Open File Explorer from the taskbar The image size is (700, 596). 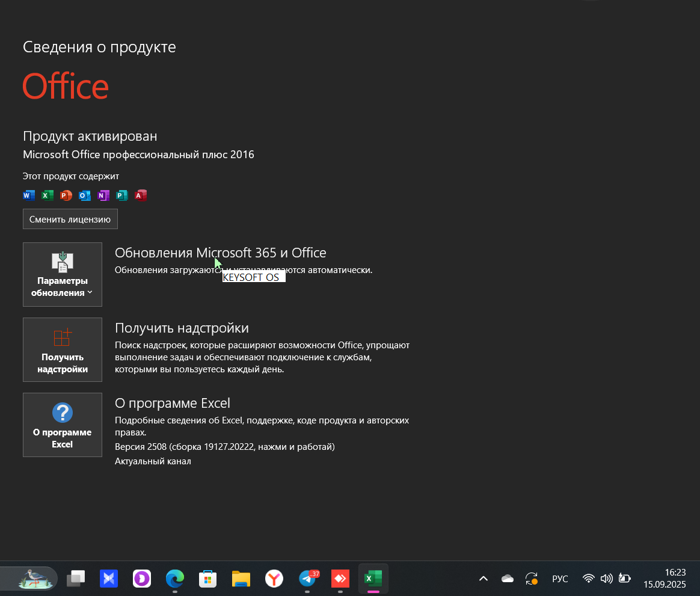pos(241,579)
